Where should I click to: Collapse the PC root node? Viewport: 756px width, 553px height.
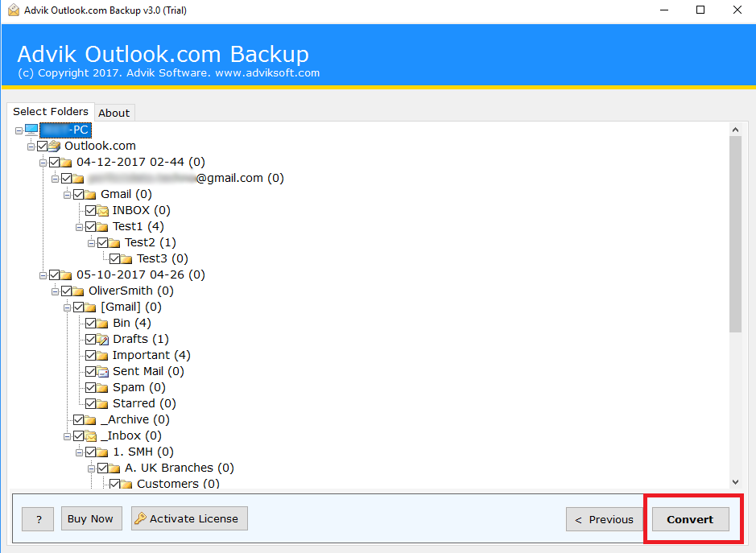coord(19,130)
